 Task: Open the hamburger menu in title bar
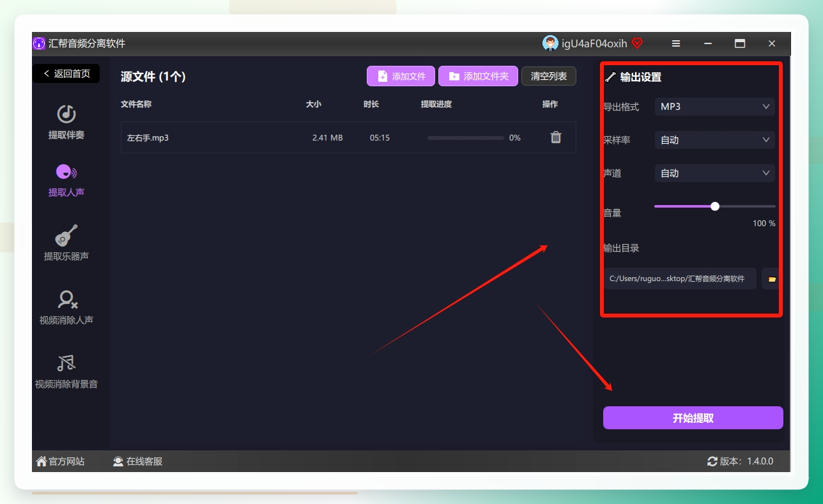coord(676,43)
